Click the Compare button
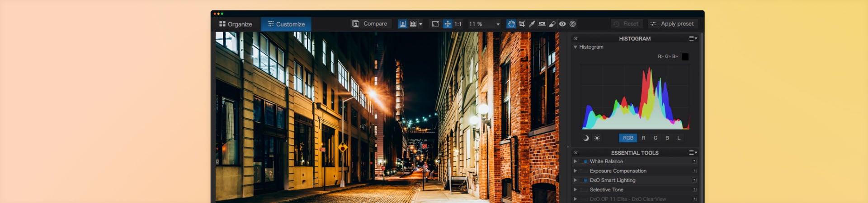 [x=370, y=24]
